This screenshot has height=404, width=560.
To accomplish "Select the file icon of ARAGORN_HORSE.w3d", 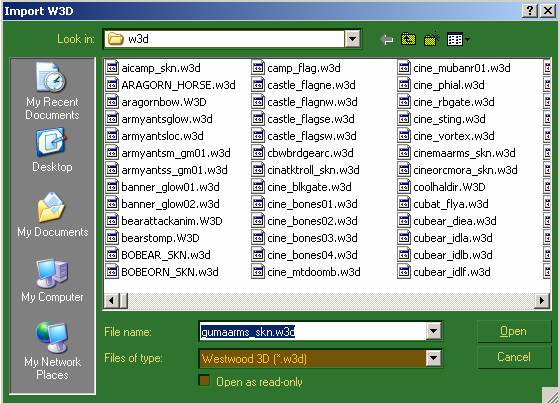I will coord(112,85).
